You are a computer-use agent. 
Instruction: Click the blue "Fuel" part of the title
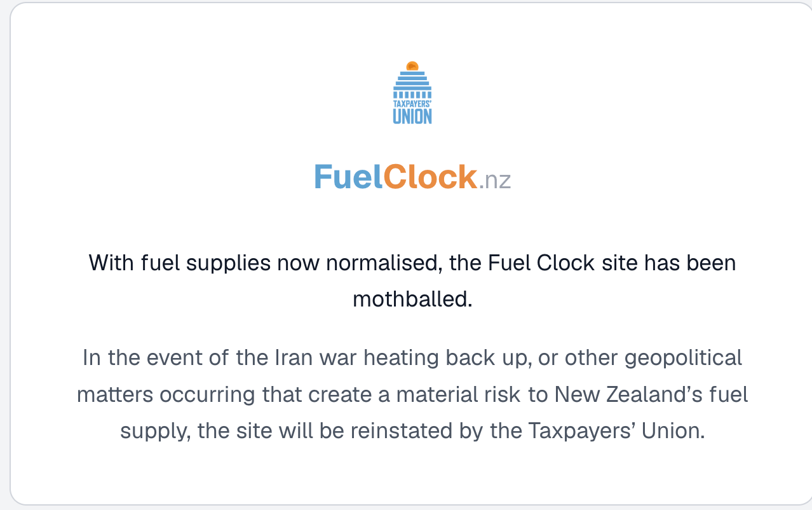[x=348, y=177]
